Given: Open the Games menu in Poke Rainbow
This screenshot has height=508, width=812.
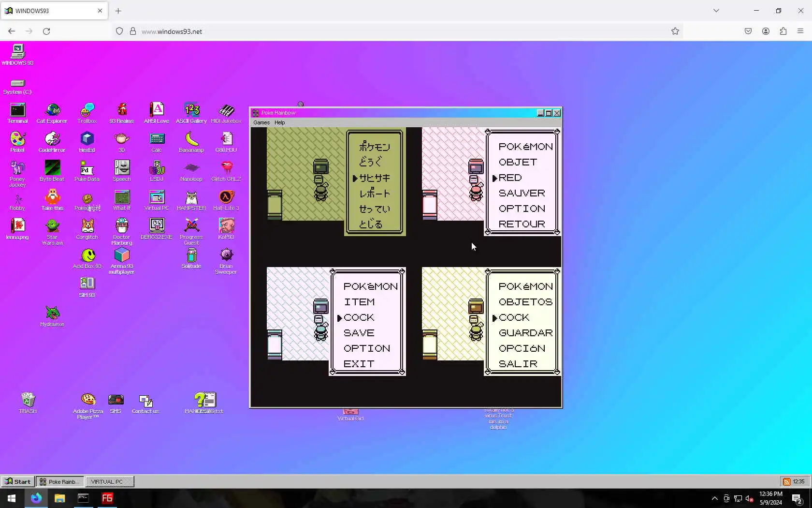Looking at the screenshot, I should coord(261,122).
